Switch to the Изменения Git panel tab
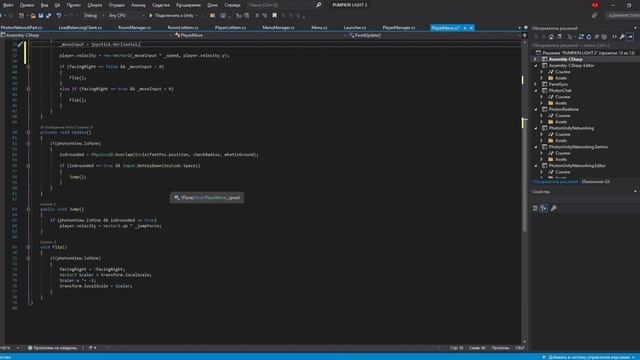 (596, 182)
